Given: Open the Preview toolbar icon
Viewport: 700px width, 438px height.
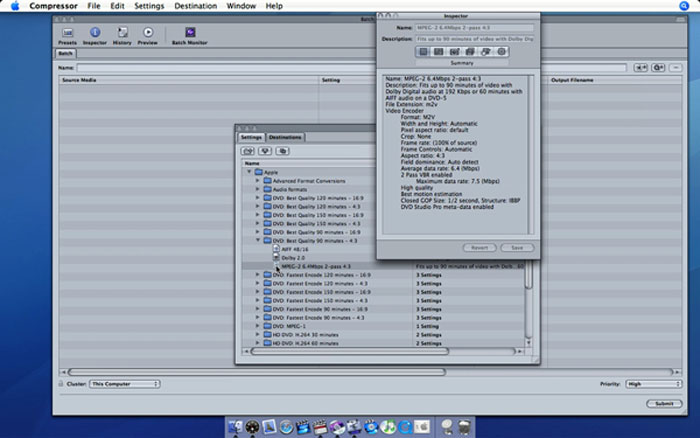Looking at the screenshot, I should [x=148, y=33].
